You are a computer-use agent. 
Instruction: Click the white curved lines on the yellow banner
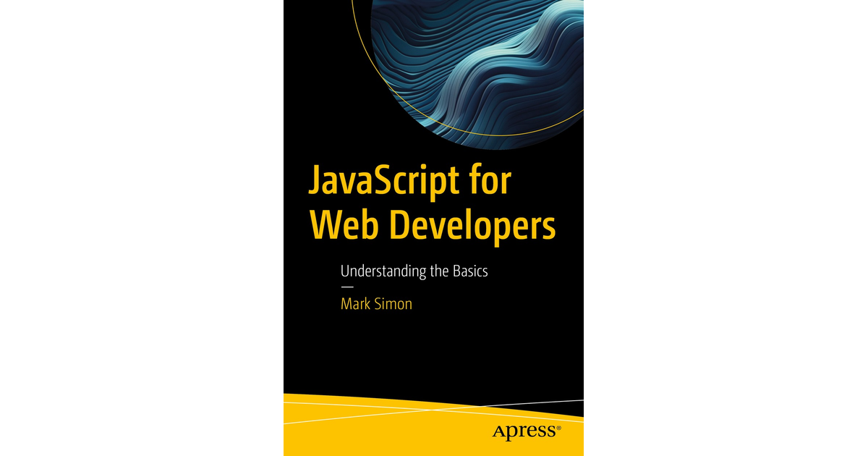point(434,407)
